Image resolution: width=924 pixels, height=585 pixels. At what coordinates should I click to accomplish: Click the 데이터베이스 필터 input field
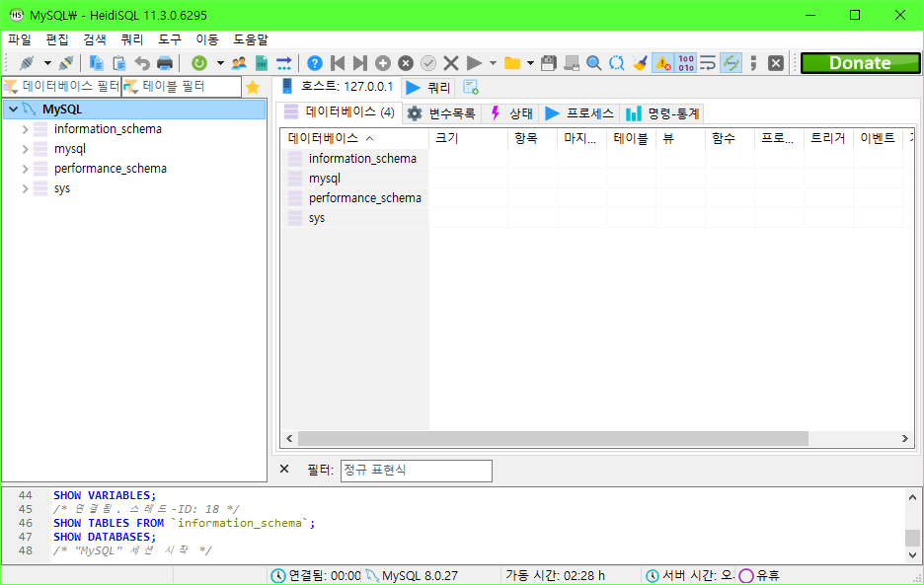(x=61, y=87)
